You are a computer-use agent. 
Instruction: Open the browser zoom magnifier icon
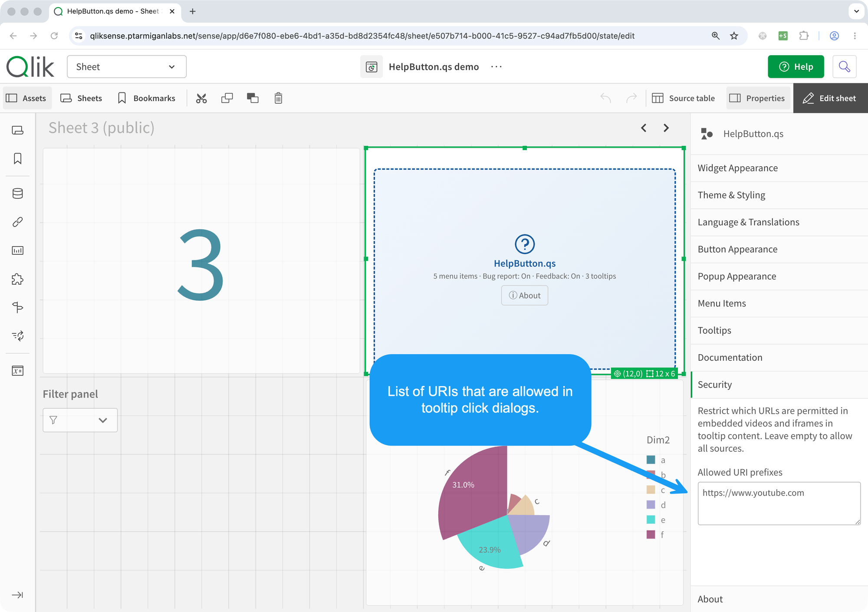[716, 36]
